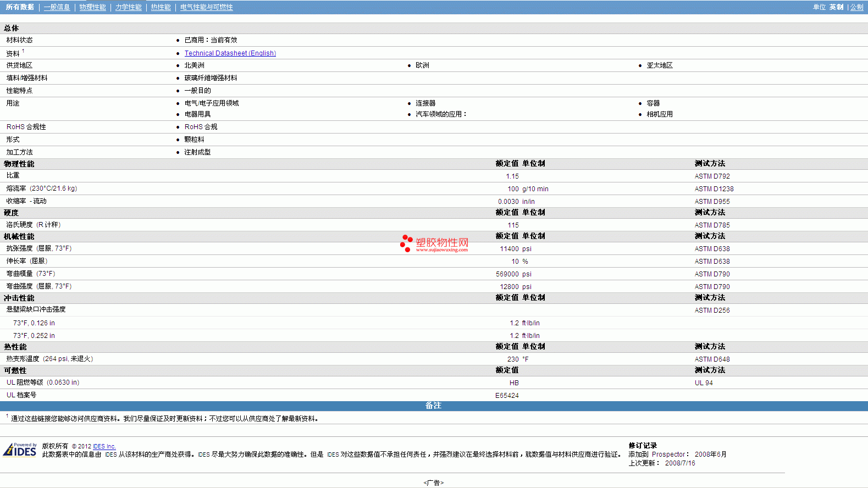Click the Powered by IDES logo
Viewport: 868px width, 488px height.
tap(20, 450)
